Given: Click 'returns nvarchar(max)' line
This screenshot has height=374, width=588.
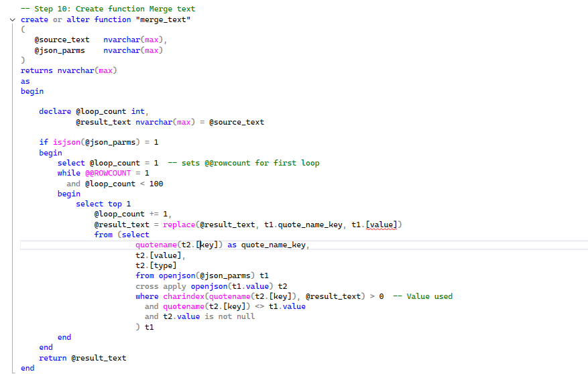Looking at the screenshot, I should (x=68, y=70).
